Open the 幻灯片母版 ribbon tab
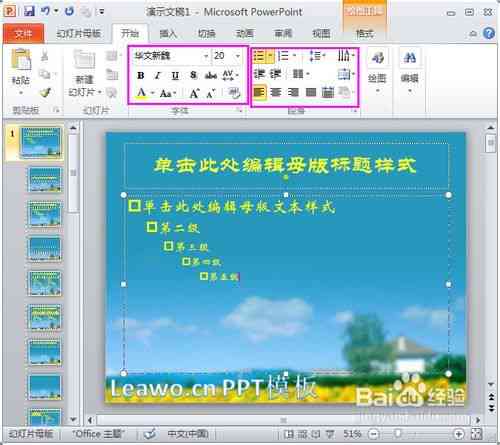Screen dimensions: 500x445 click(x=78, y=33)
